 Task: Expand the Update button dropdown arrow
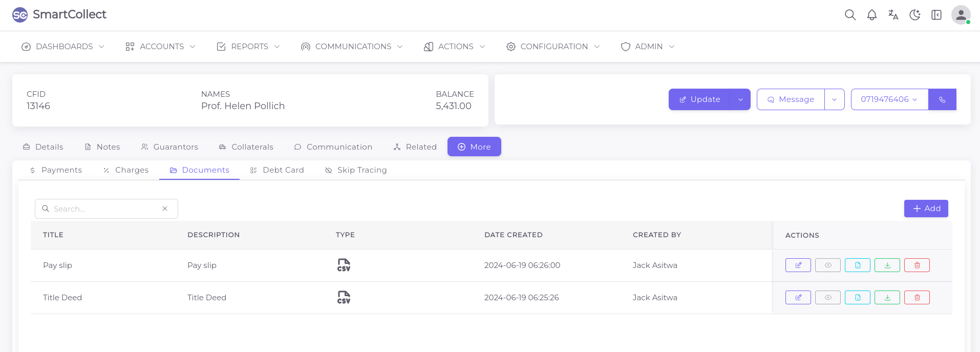(740, 99)
